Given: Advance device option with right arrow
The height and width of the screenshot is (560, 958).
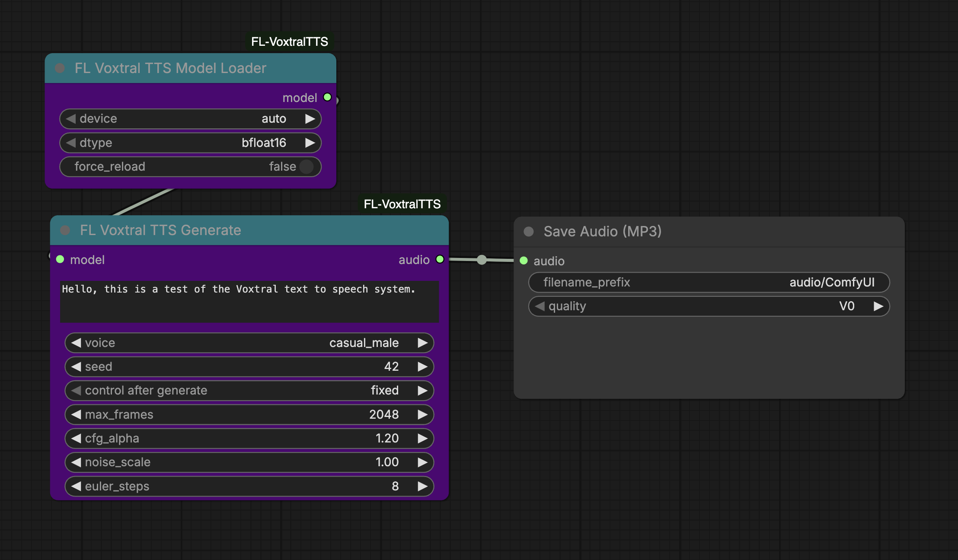Looking at the screenshot, I should point(310,119).
